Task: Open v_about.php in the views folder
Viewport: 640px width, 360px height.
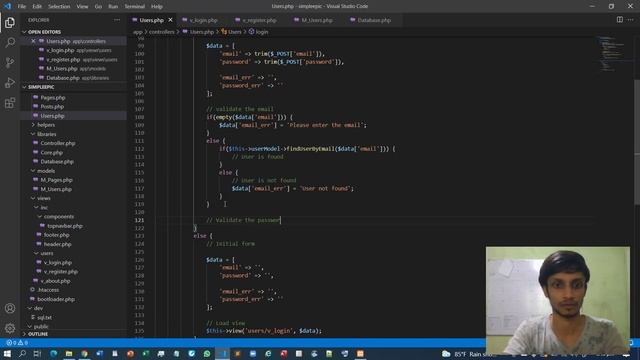Action: pyautogui.click(x=55, y=281)
